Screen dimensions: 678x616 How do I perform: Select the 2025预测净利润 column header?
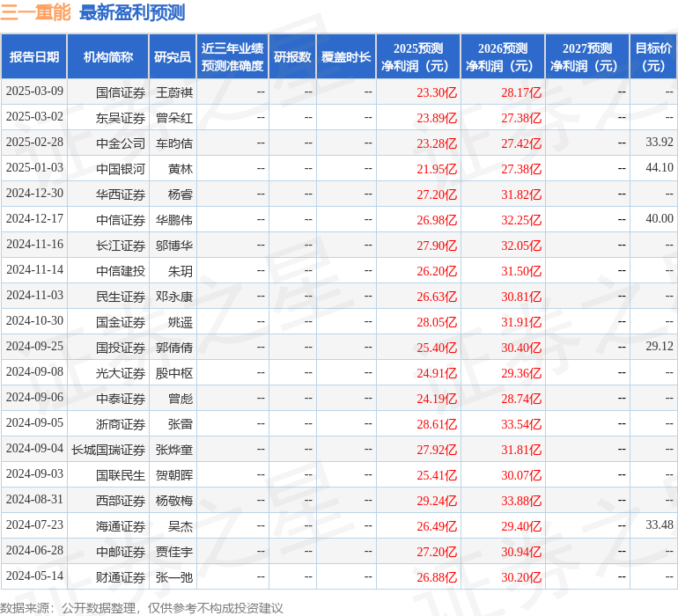418,57
